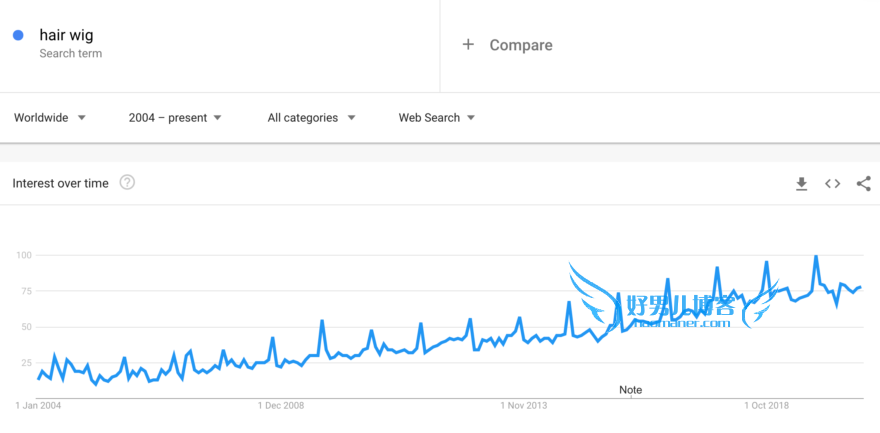Click the highest peak at 100 on chart
The image size is (880, 433).
pyautogui.click(x=815, y=256)
